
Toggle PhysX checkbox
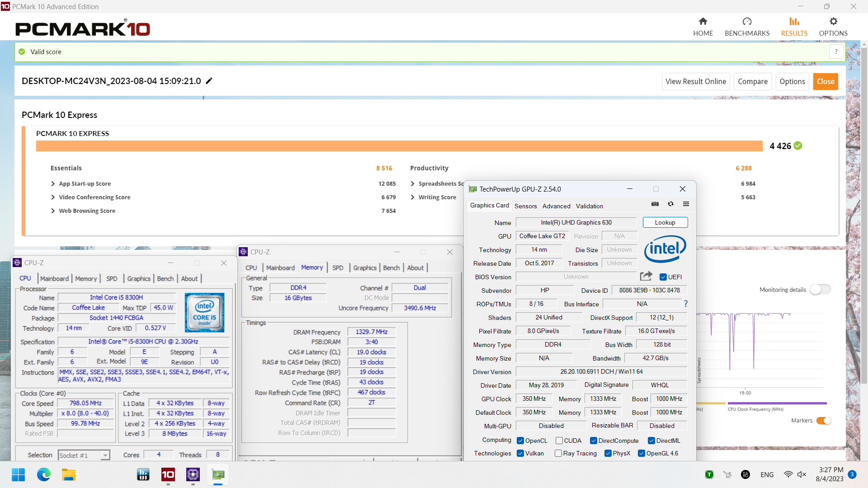click(x=608, y=453)
